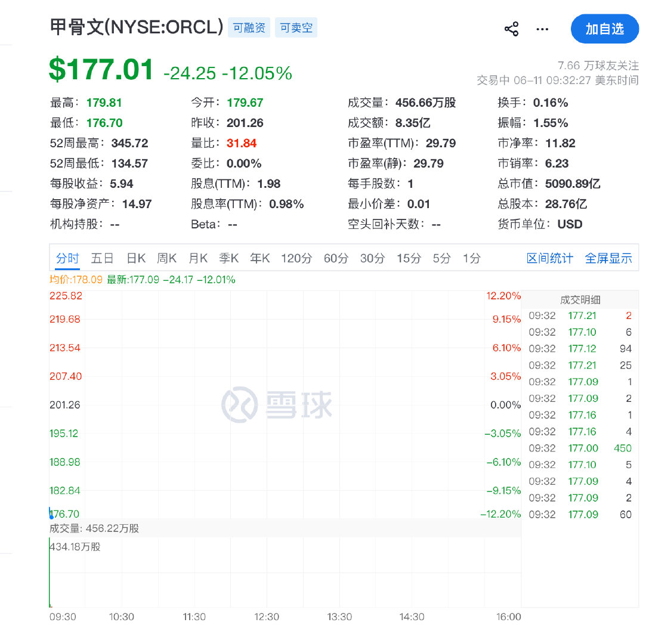Screen dimensions: 649x644
Task: Click the trade row with volume 25
Action: coord(580,366)
